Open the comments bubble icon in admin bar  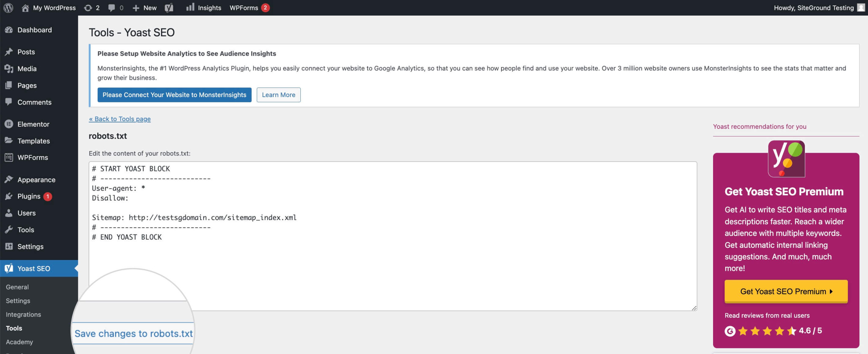pos(111,7)
